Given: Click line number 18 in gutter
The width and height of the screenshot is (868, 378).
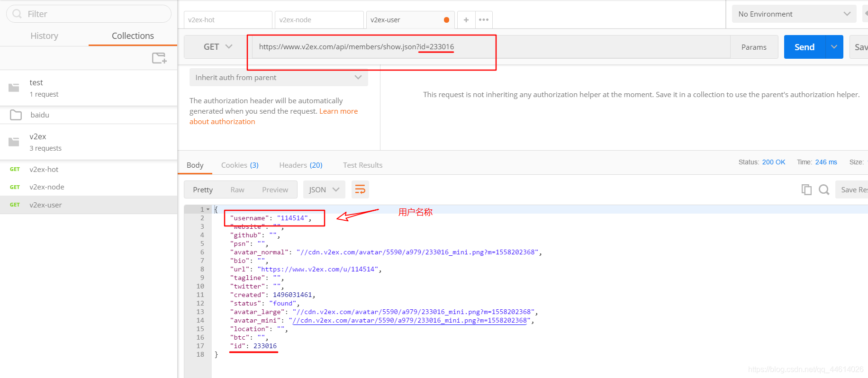Looking at the screenshot, I should point(200,354).
